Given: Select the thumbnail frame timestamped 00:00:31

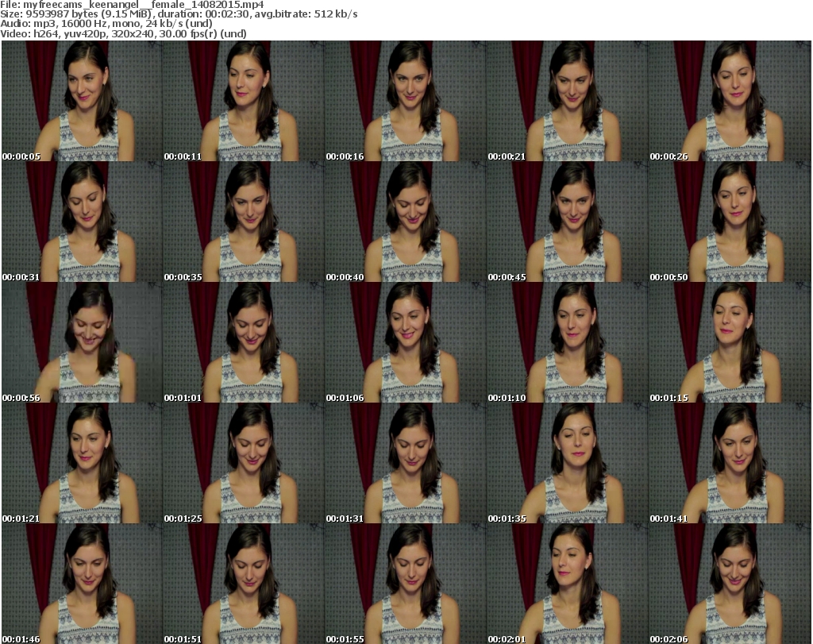Looking at the screenshot, I should click(x=82, y=222).
